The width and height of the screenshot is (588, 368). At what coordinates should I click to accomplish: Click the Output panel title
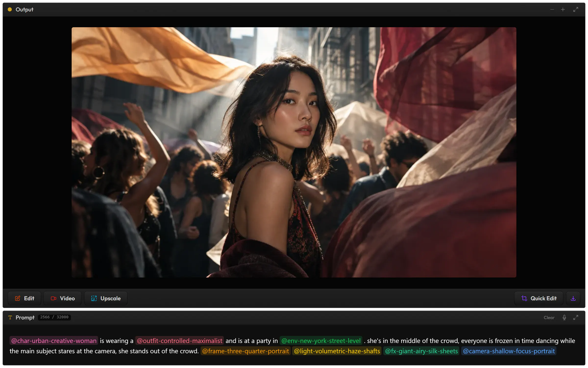click(x=24, y=10)
